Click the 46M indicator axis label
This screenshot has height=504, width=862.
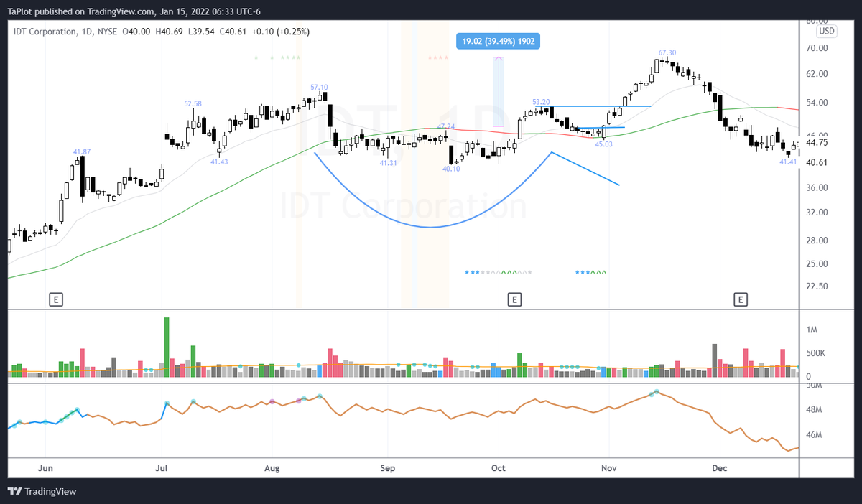[x=814, y=435]
